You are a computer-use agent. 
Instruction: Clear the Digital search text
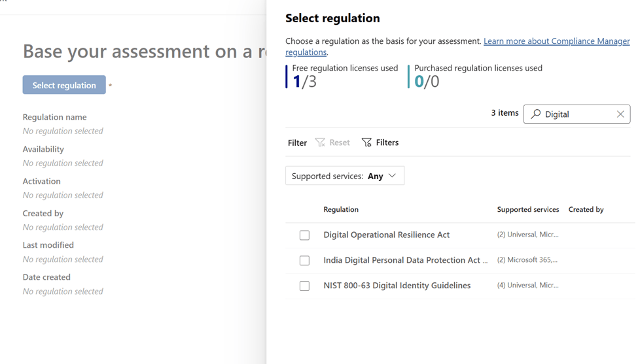pos(620,114)
